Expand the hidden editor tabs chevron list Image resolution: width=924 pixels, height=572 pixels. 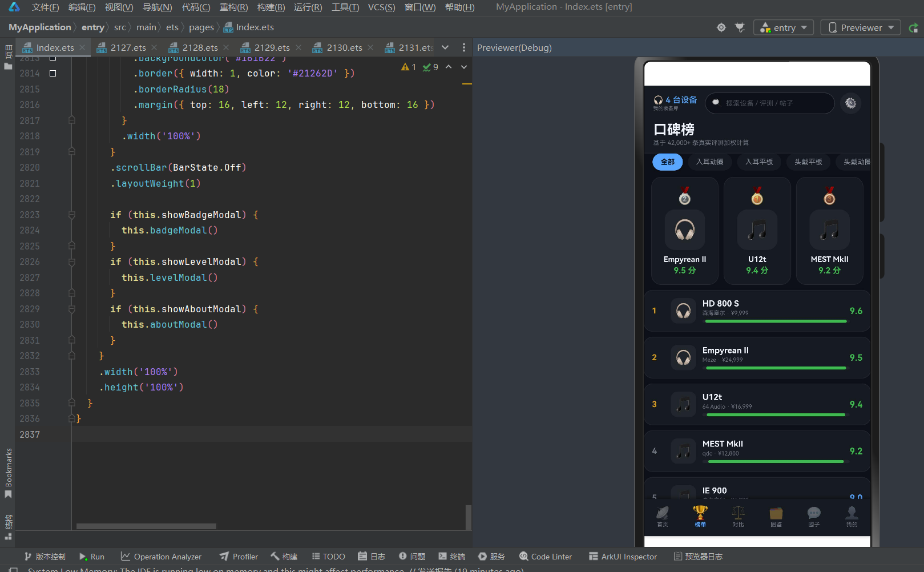pos(445,47)
